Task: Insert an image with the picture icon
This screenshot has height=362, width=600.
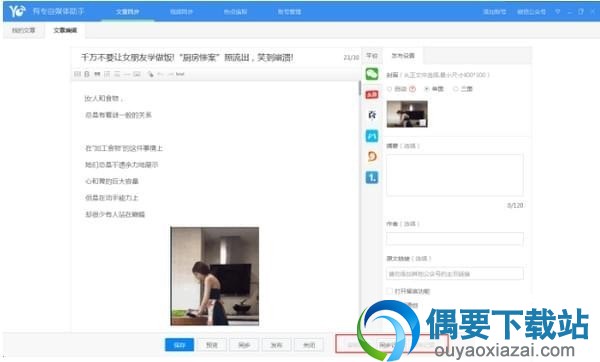Action: 137,74
